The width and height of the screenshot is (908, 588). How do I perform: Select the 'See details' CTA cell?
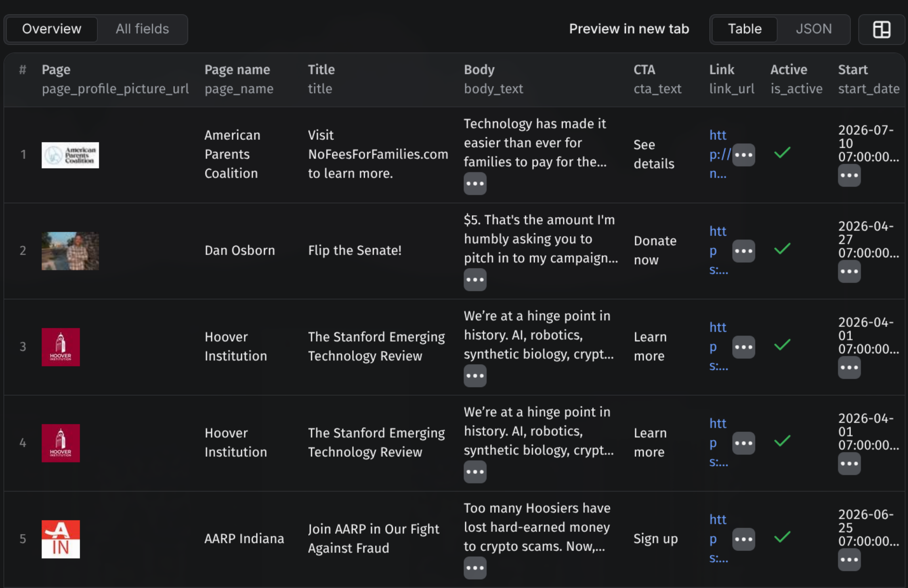(x=654, y=154)
